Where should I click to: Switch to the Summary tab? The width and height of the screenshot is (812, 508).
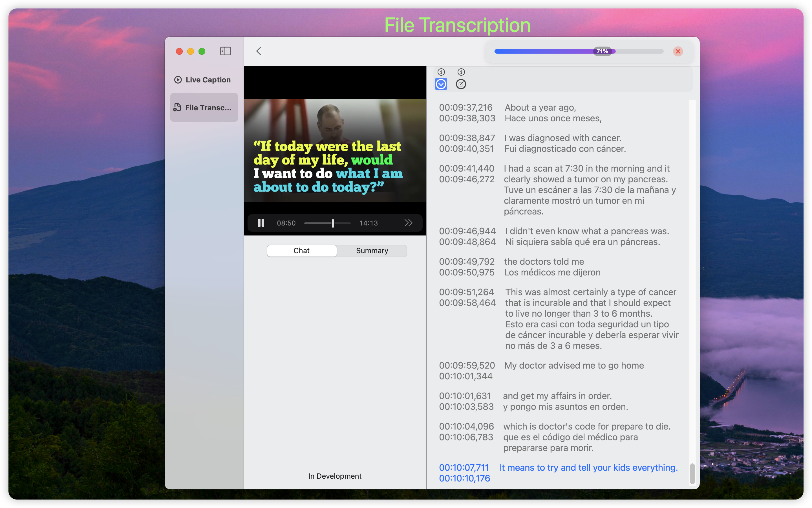pos(372,251)
